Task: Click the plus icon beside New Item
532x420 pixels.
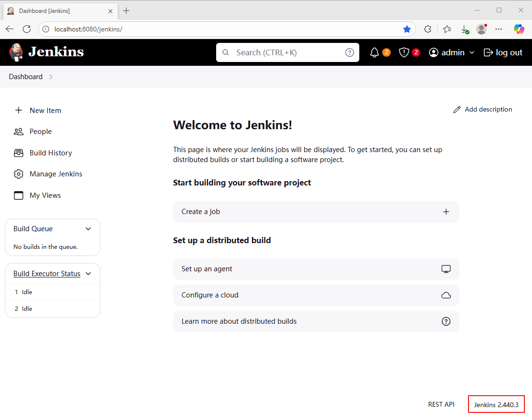Action: click(x=19, y=110)
